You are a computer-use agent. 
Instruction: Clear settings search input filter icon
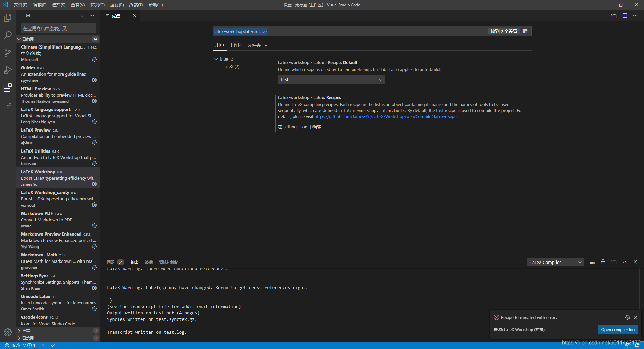(x=525, y=31)
